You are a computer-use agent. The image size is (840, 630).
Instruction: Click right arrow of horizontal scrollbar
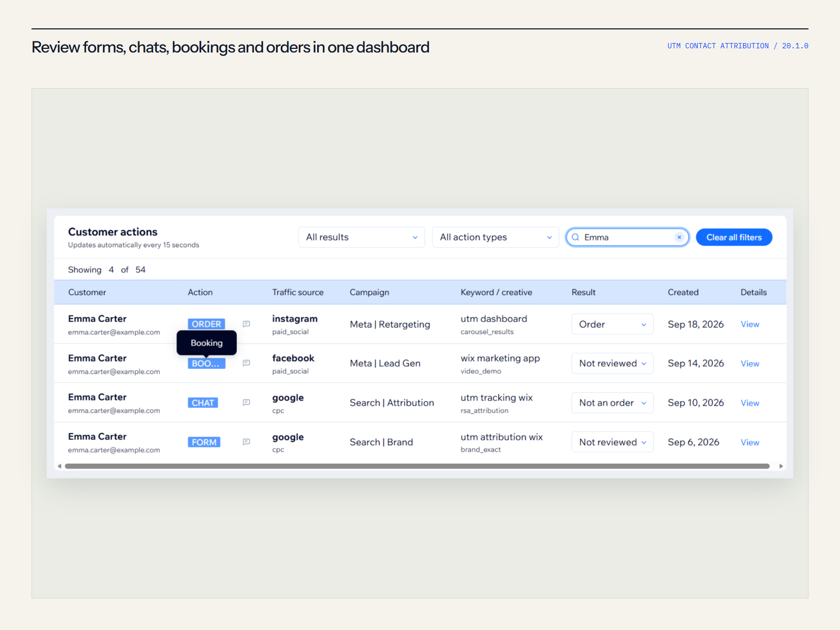pyautogui.click(x=781, y=466)
